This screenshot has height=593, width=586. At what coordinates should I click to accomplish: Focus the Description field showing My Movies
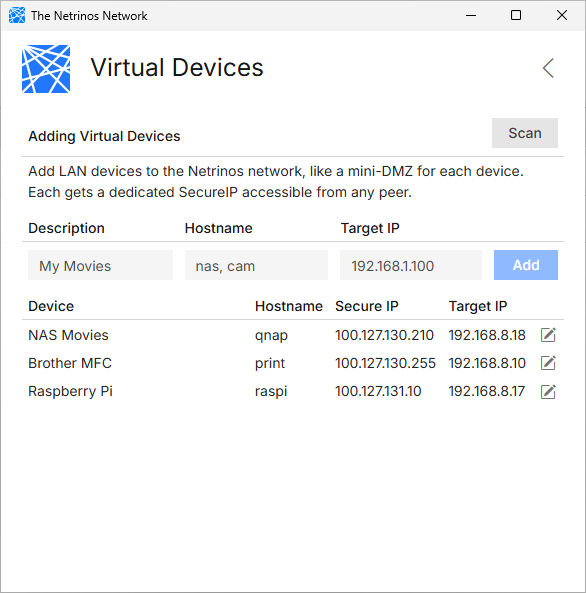click(100, 265)
